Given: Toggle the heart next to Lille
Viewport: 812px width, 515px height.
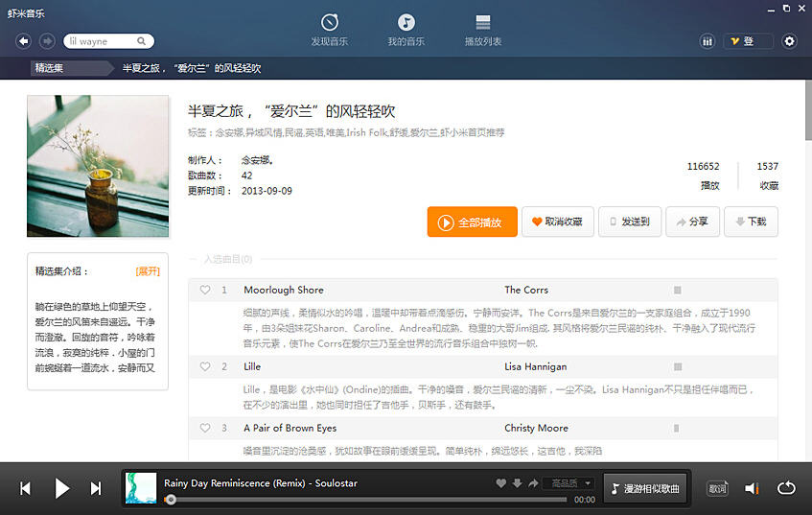Looking at the screenshot, I should tap(205, 366).
